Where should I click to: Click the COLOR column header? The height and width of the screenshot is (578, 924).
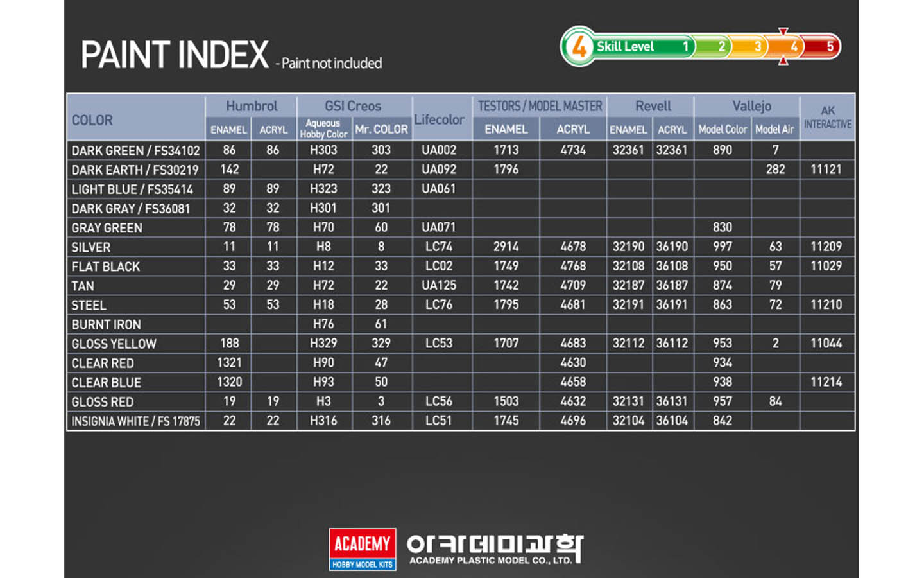(x=92, y=120)
